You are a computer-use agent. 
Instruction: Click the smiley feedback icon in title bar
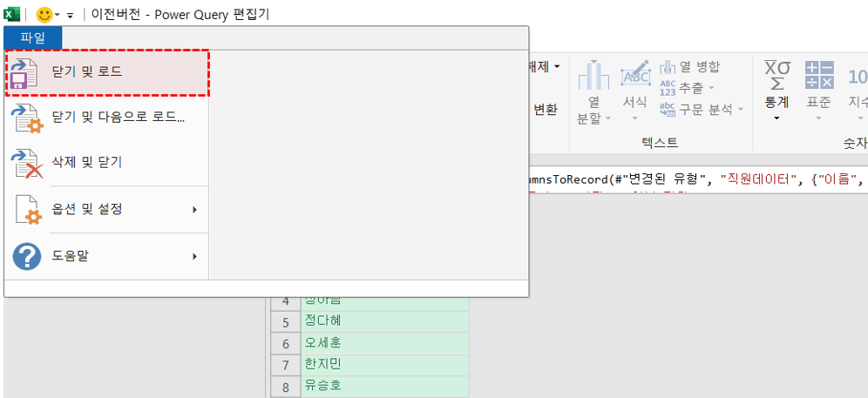click(x=44, y=15)
